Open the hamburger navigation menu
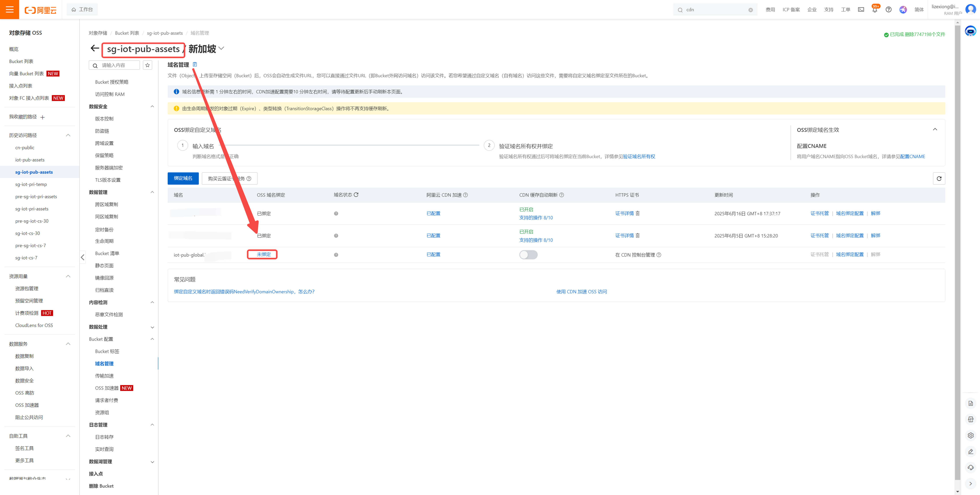The image size is (980, 495). [9, 9]
